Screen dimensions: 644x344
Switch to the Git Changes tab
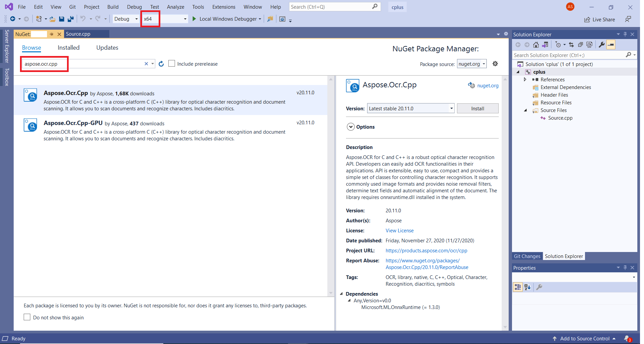tap(527, 256)
